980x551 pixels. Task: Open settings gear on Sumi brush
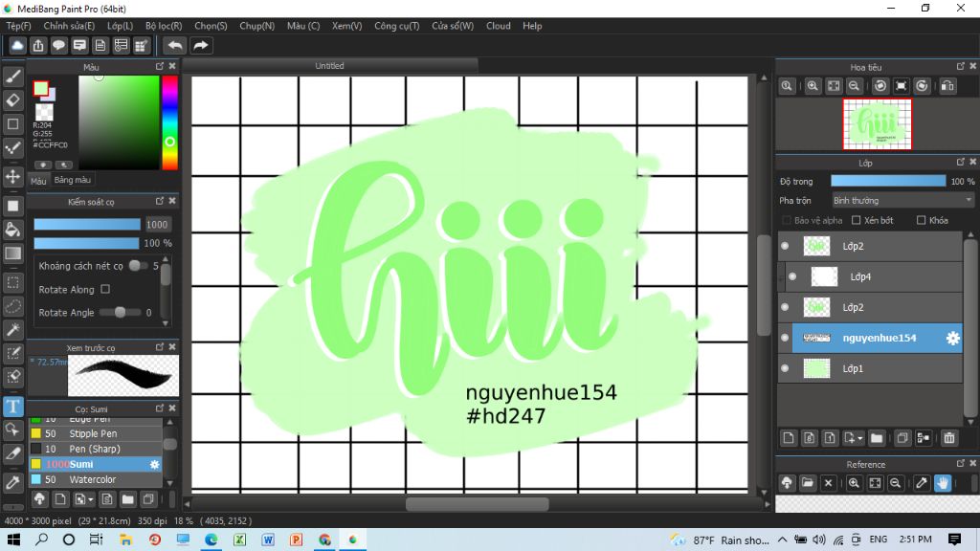click(x=154, y=464)
